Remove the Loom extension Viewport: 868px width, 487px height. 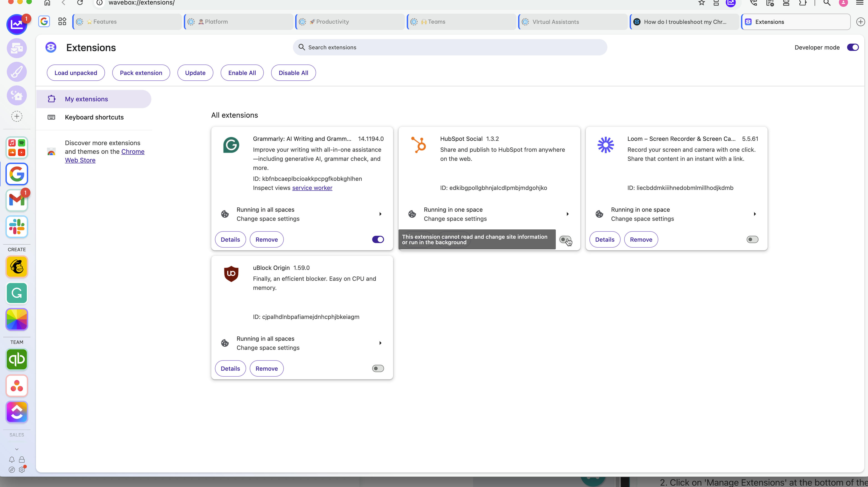pos(641,239)
